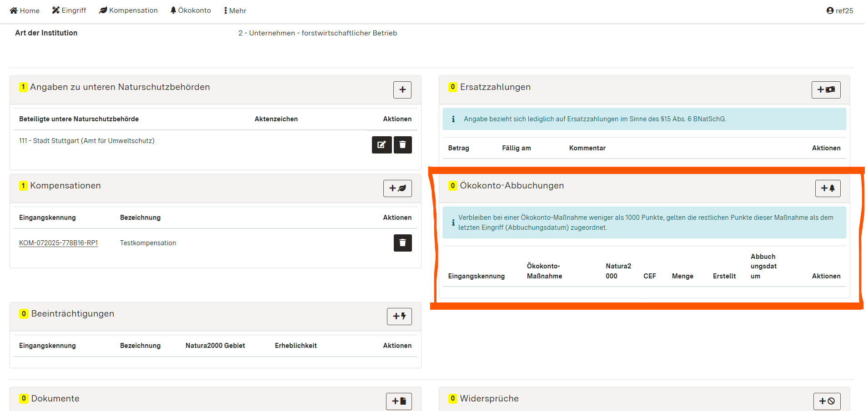Open the ref25 user menu
868x411 pixels.
[839, 10]
